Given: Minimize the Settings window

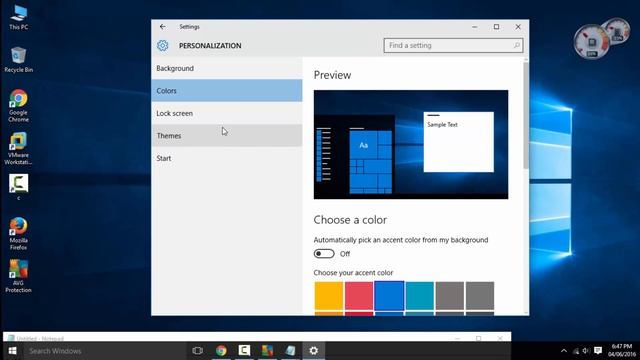Looking at the screenshot, I should (x=474, y=27).
